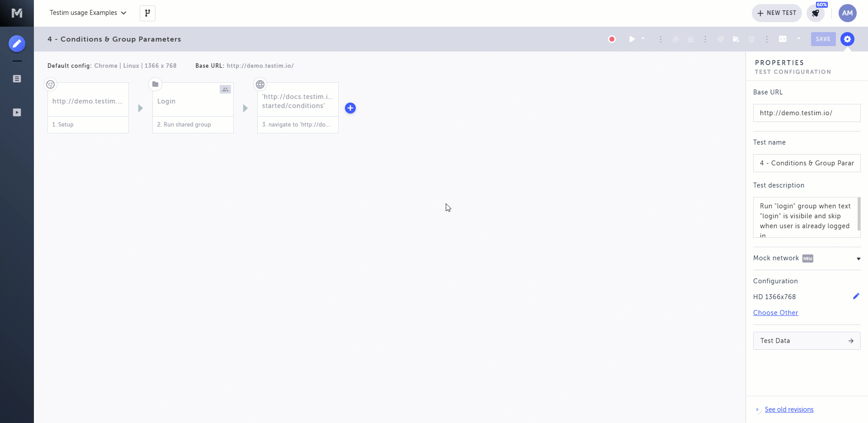Click the Base URL link in header
Viewport: 868px width, 423px height.
[x=260, y=66]
